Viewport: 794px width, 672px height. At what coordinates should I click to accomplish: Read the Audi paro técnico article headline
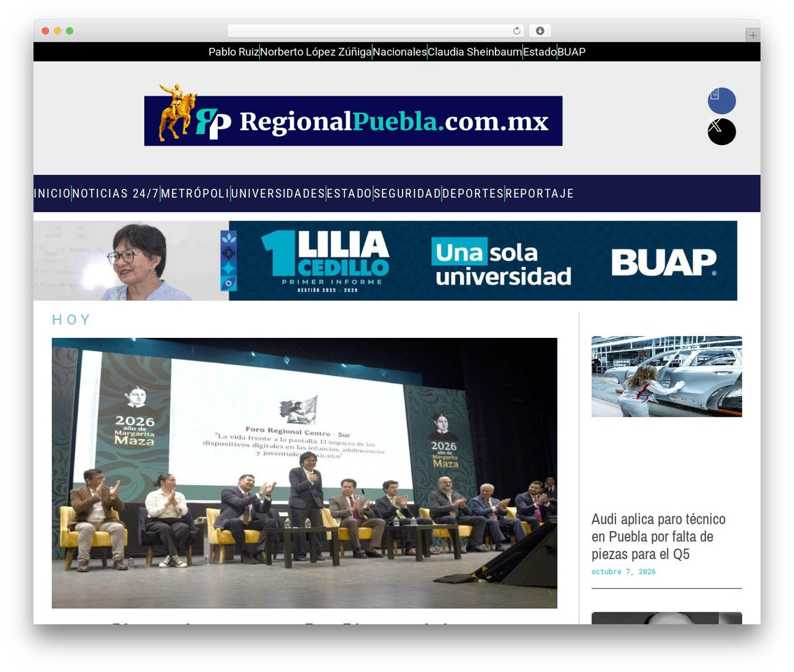pos(658,536)
